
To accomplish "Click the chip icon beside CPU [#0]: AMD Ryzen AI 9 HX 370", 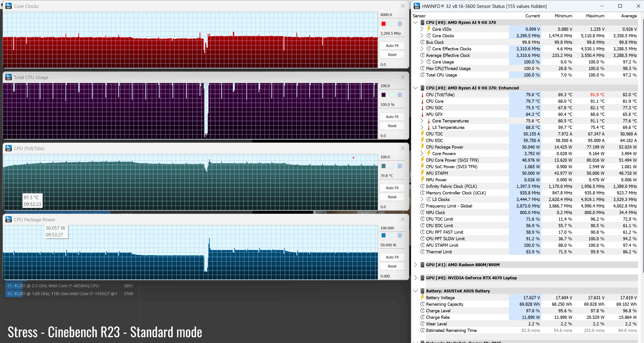I will pyautogui.click(x=422, y=22).
